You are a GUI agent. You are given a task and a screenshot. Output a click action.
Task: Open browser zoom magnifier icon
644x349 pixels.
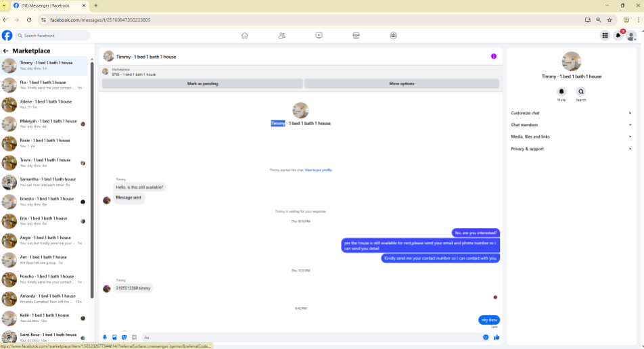599,20
